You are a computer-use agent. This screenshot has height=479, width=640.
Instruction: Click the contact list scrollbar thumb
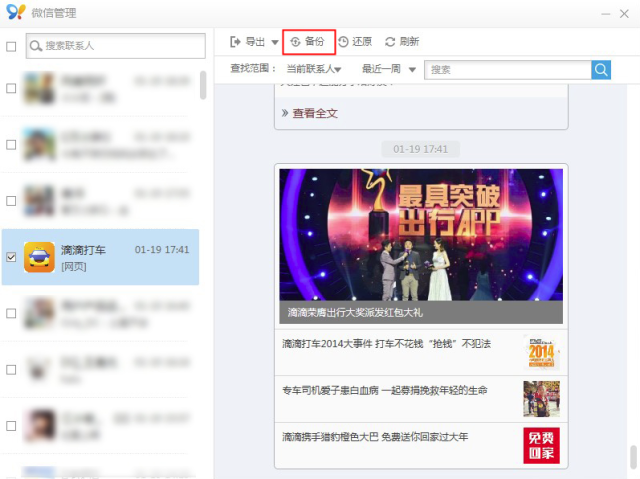click(x=203, y=85)
